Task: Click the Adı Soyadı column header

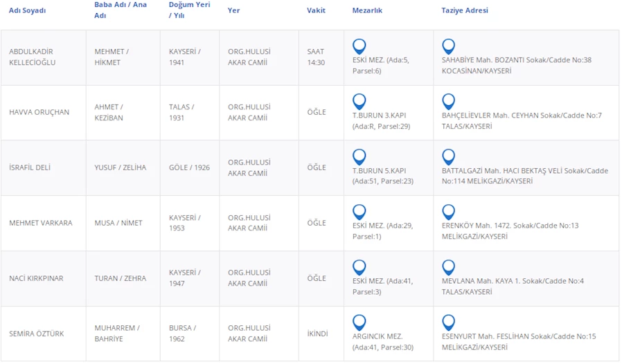Action: click(27, 10)
